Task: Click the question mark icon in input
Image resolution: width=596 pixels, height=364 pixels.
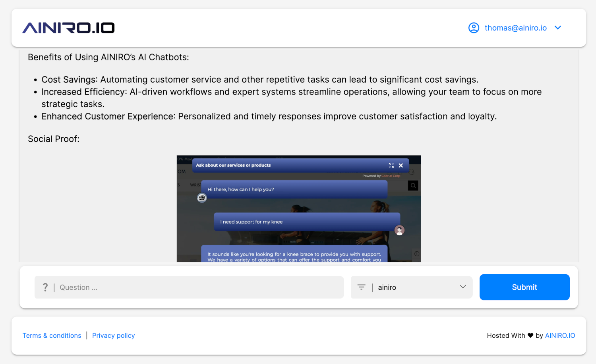Action: (45, 287)
